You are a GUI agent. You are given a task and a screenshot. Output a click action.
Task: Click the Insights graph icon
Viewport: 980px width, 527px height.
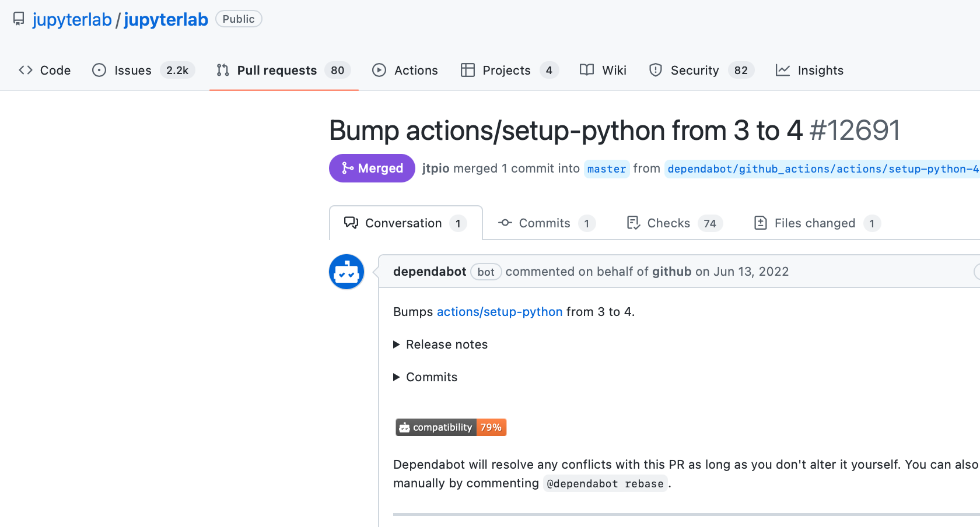783,70
